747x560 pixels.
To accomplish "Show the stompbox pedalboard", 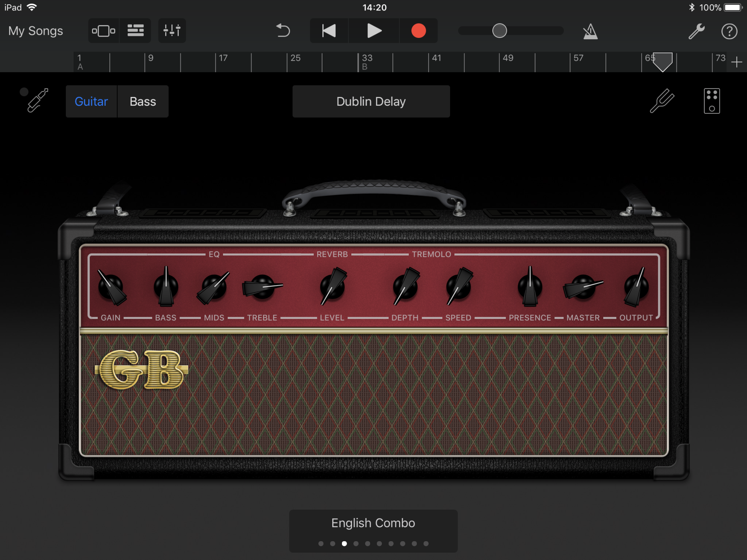I will tap(712, 101).
